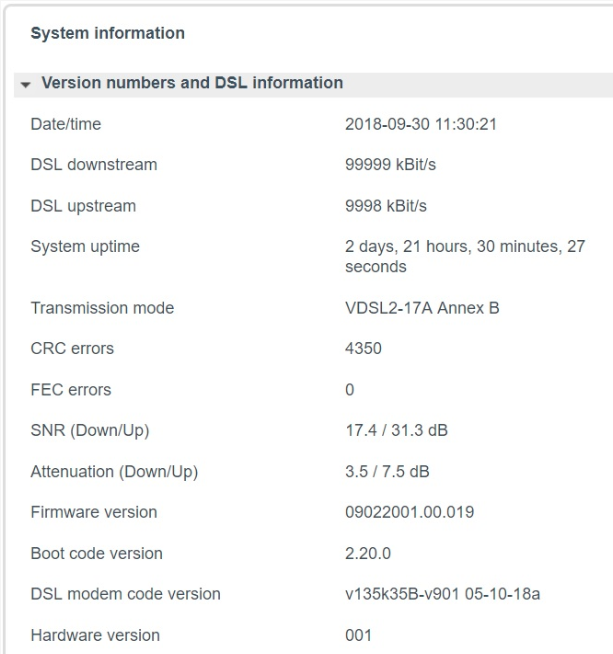The width and height of the screenshot is (613, 654).
Task: Click the 99999 kBit/s downstream value
Action: [x=390, y=164]
